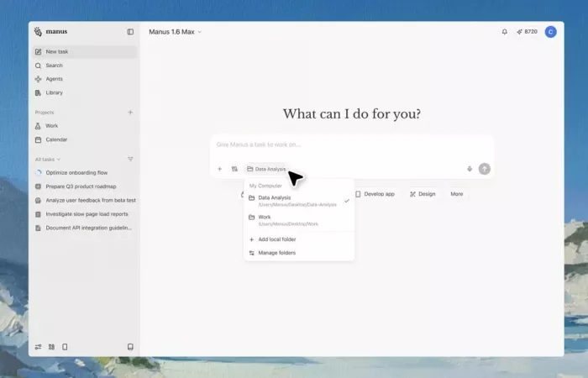Screen dimensions: 588x378
Task: Open the notifications bell
Action: (x=505, y=32)
